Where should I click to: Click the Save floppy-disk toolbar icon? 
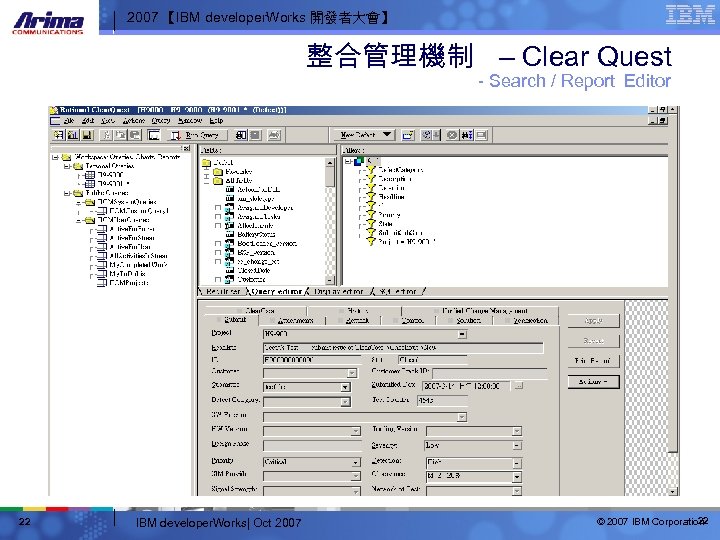[x=87, y=135]
